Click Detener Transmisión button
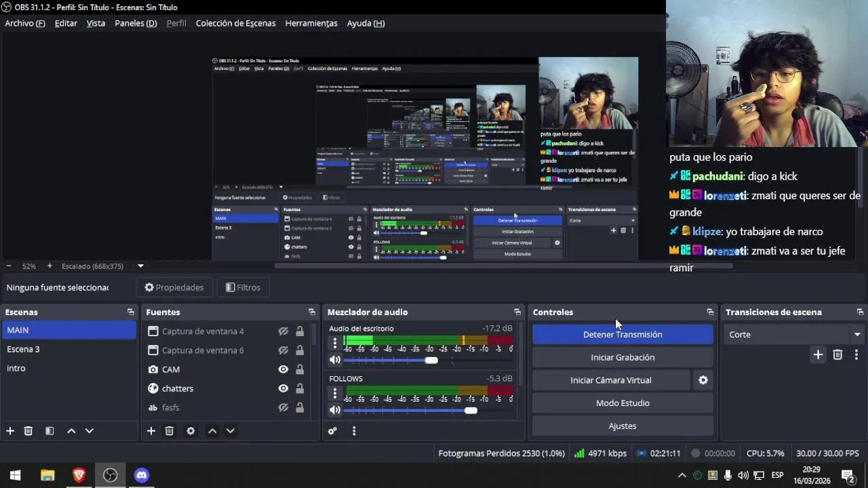This screenshot has width=868, height=488. 623,334
